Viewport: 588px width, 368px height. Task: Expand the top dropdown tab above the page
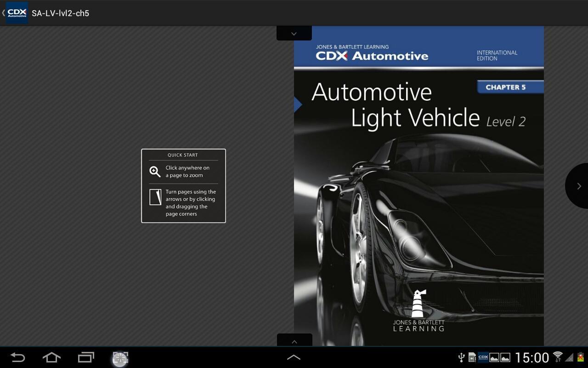tap(294, 33)
